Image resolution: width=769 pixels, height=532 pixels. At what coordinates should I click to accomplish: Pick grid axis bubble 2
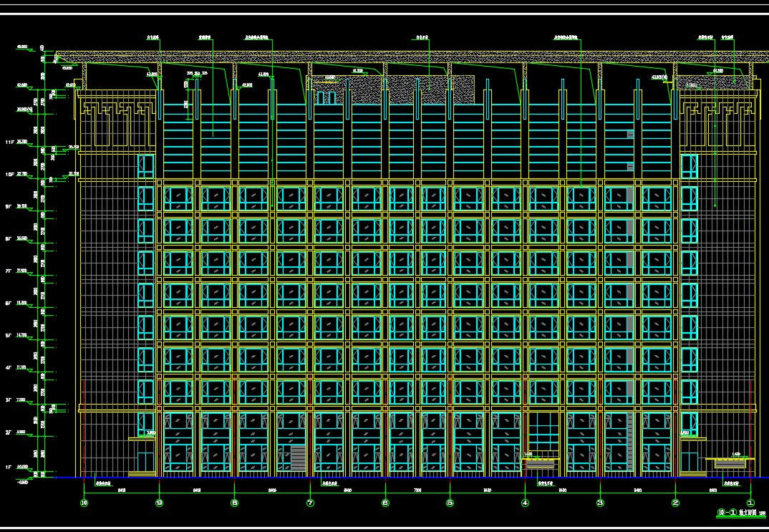tap(675, 503)
